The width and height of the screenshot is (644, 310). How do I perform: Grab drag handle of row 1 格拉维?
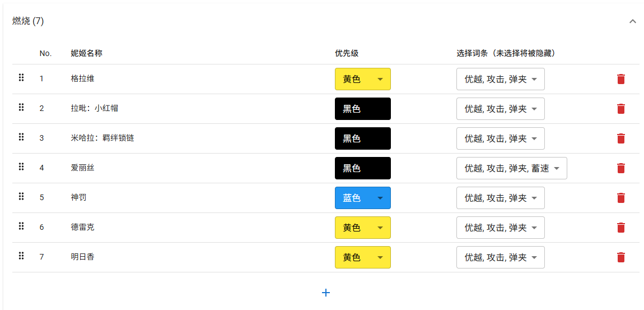pos(21,77)
